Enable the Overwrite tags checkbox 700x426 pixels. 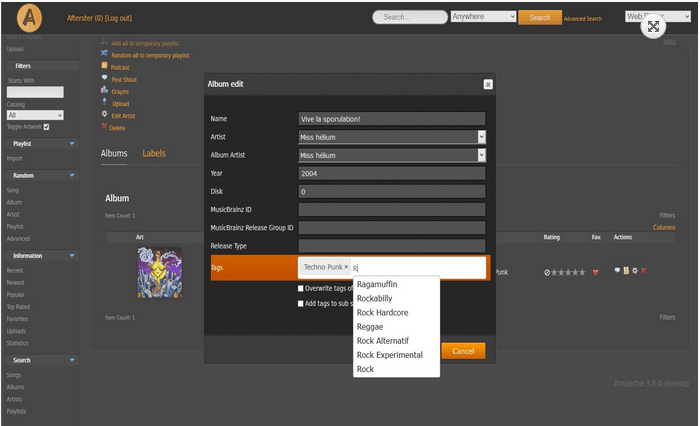tap(301, 289)
